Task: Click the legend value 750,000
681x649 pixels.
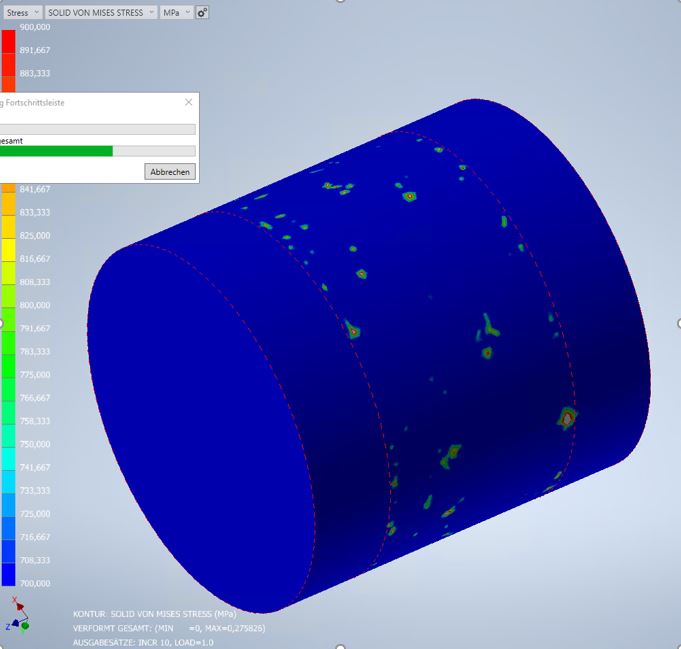Action: click(x=35, y=444)
